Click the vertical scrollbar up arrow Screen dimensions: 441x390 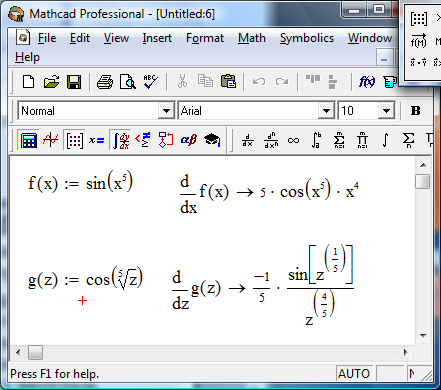[x=423, y=165]
